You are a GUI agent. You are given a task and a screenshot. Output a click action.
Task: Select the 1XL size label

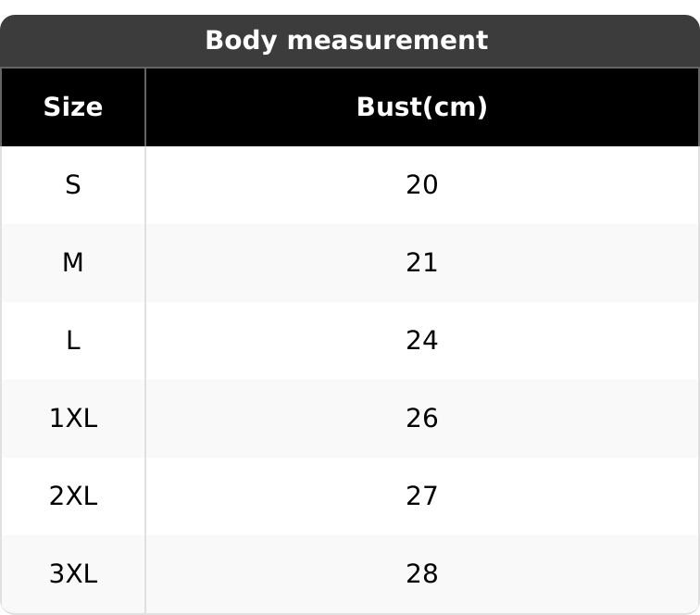[73, 419]
